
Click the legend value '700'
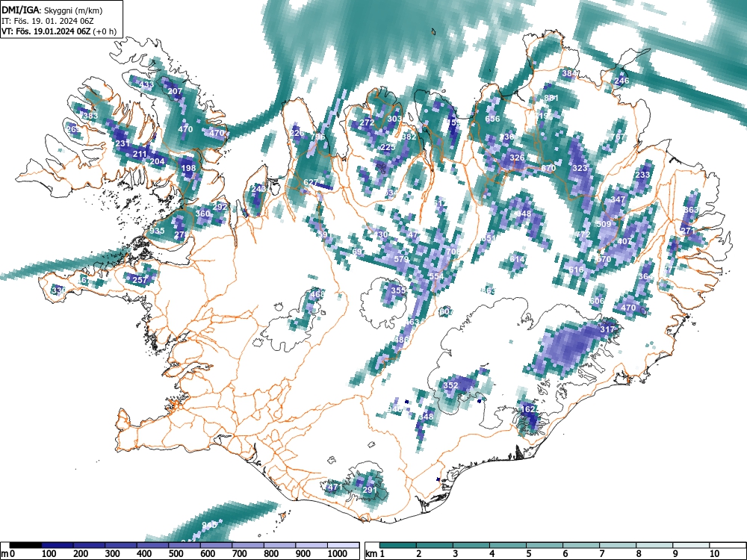240,553
